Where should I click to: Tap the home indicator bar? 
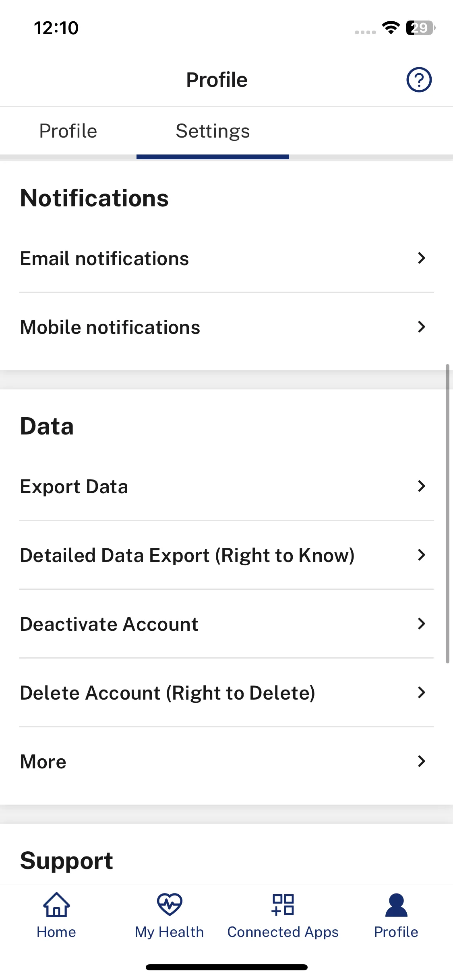point(227,967)
